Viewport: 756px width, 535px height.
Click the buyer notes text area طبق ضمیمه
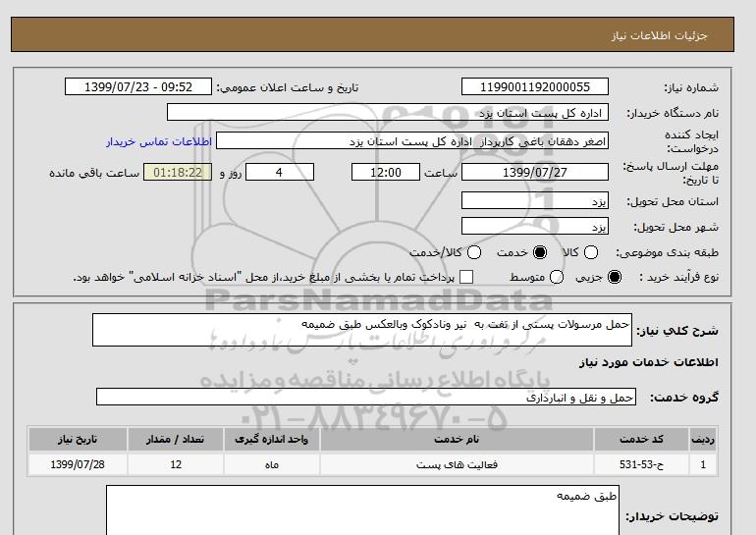(362, 510)
